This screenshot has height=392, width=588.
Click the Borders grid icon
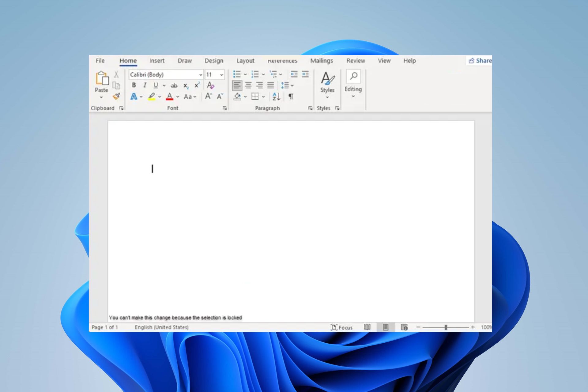pos(255,97)
